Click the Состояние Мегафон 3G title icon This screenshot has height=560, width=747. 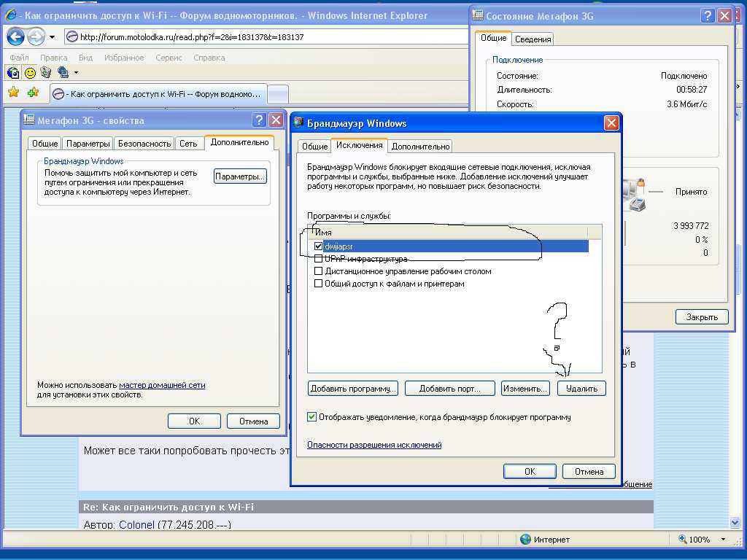click(x=477, y=15)
